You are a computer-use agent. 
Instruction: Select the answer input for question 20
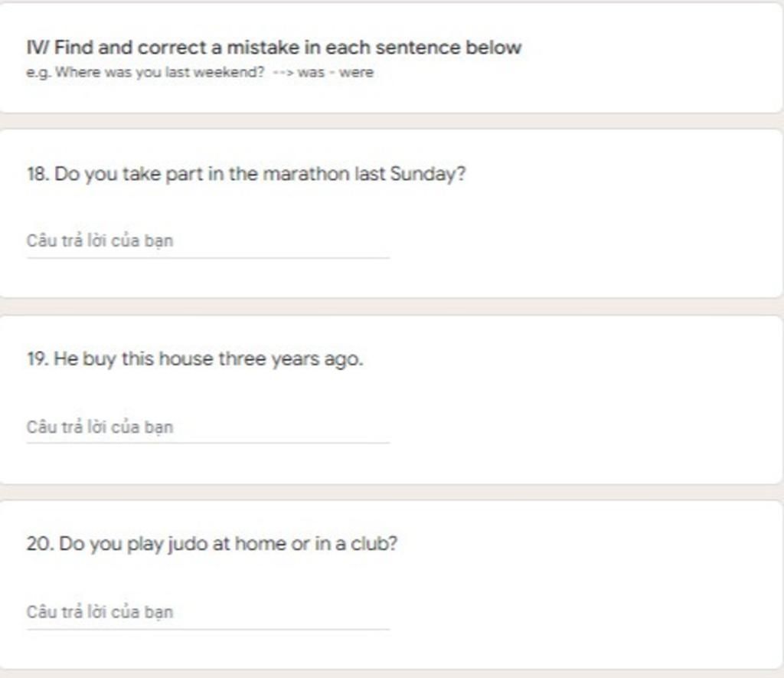pos(207,613)
